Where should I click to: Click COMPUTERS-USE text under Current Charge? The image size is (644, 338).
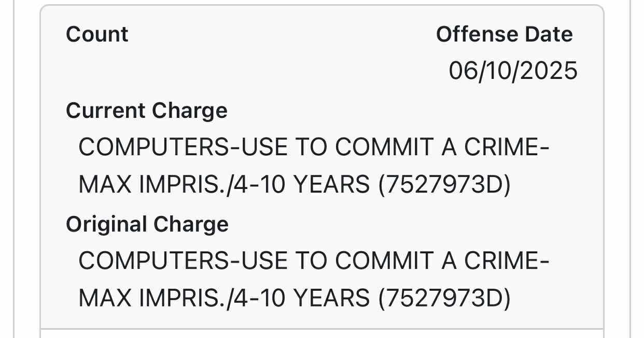pos(183,148)
